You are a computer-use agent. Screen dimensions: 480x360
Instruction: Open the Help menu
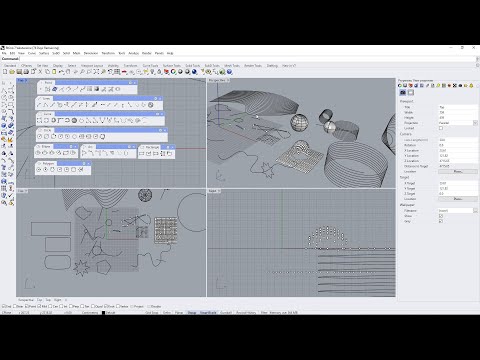(170, 53)
